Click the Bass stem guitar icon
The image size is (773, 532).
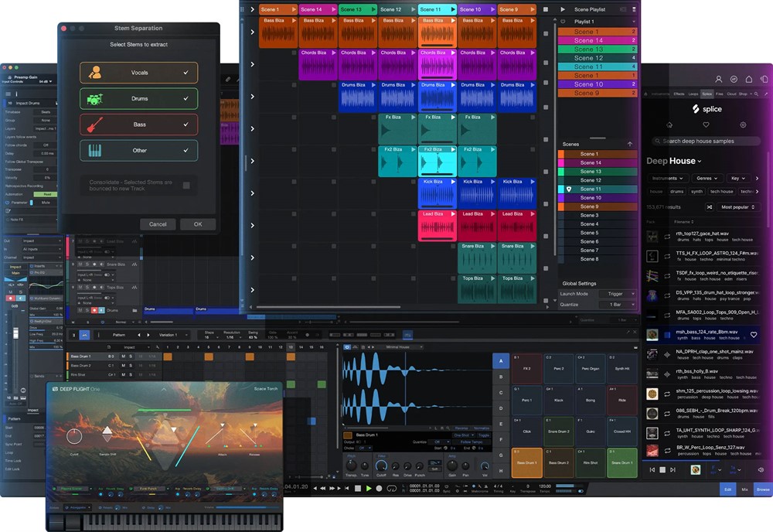coord(94,124)
